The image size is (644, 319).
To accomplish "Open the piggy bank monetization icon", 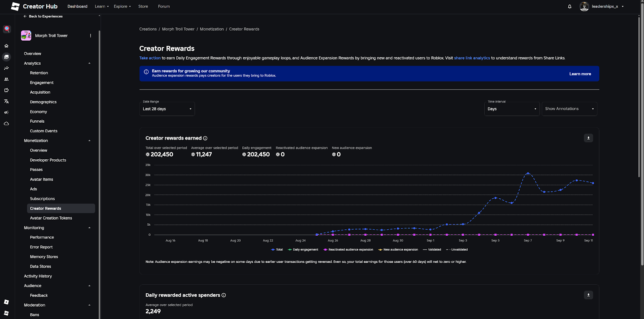I will [x=6, y=90].
